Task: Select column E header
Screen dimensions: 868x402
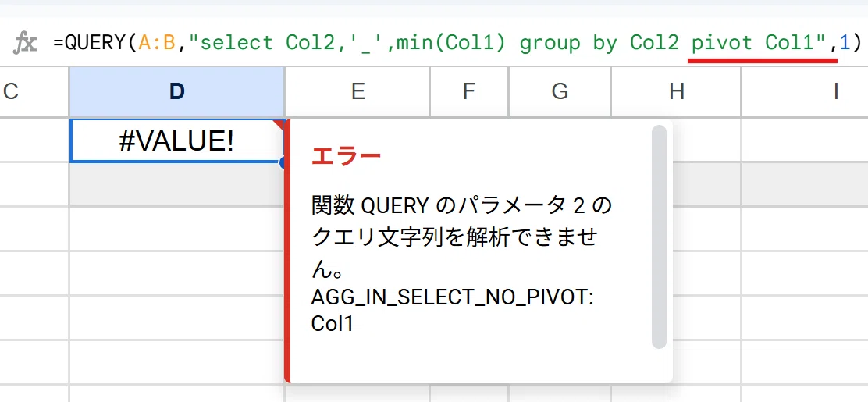Action: coord(358,91)
